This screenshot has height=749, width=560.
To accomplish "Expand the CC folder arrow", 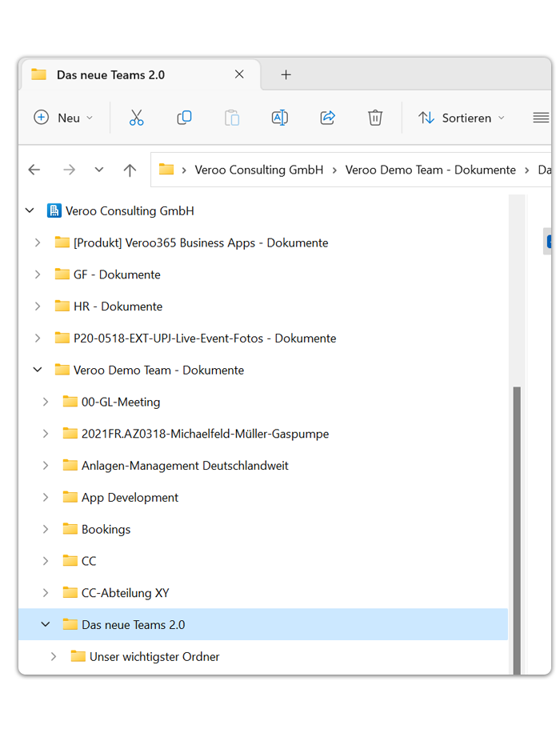I will click(x=46, y=561).
